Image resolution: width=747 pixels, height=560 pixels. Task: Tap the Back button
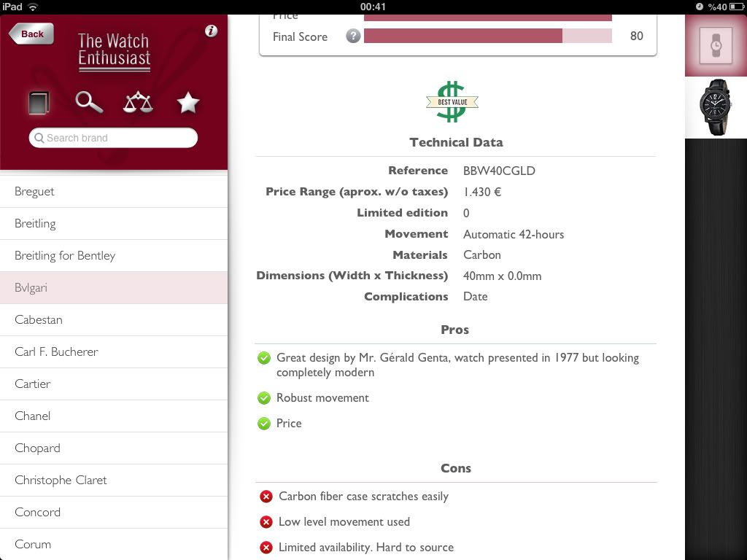[x=31, y=34]
